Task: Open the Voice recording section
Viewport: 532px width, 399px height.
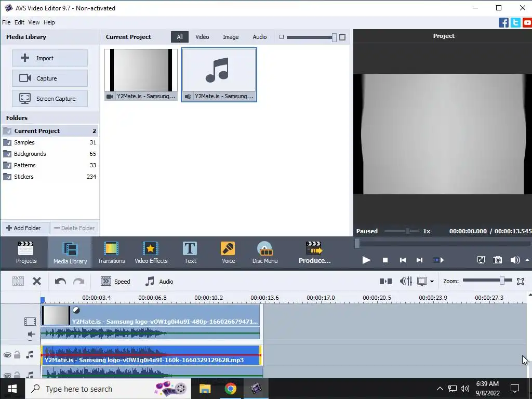Action: [228, 252]
